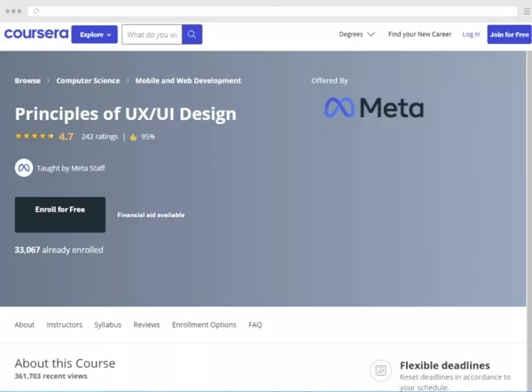Open Mobile and Web Development breadcrumb

[x=188, y=81]
